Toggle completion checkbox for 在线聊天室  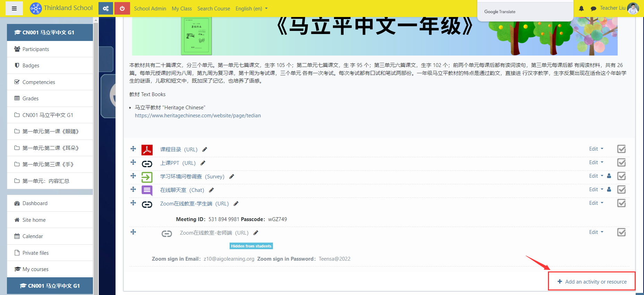coord(621,190)
